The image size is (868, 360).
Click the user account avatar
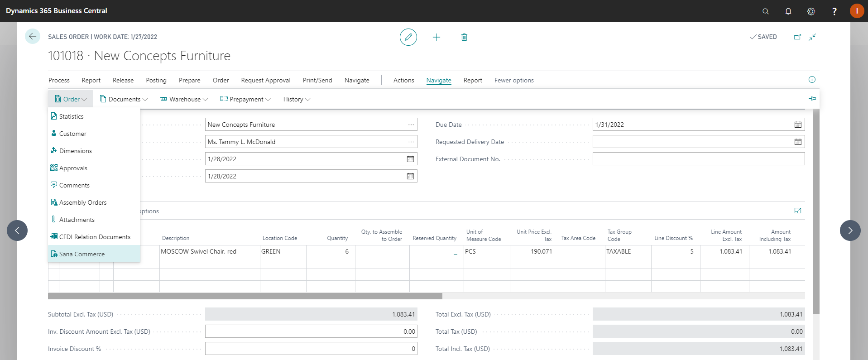[857, 11]
